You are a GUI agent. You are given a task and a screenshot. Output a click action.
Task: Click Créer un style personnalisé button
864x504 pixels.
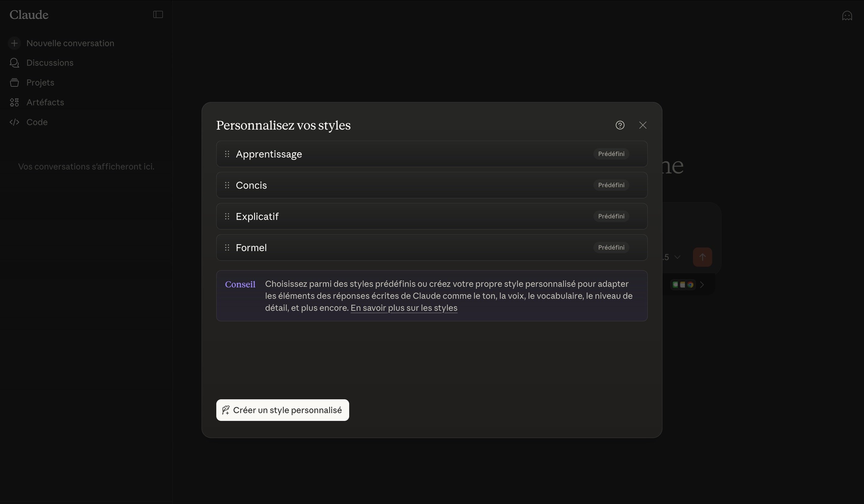(x=283, y=410)
